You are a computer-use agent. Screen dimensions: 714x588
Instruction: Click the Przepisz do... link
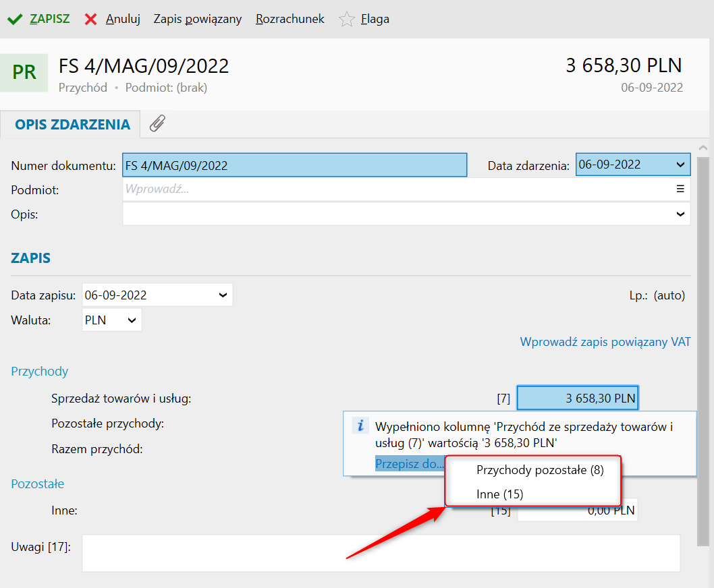pyautogui.click(x=410, y=464)
